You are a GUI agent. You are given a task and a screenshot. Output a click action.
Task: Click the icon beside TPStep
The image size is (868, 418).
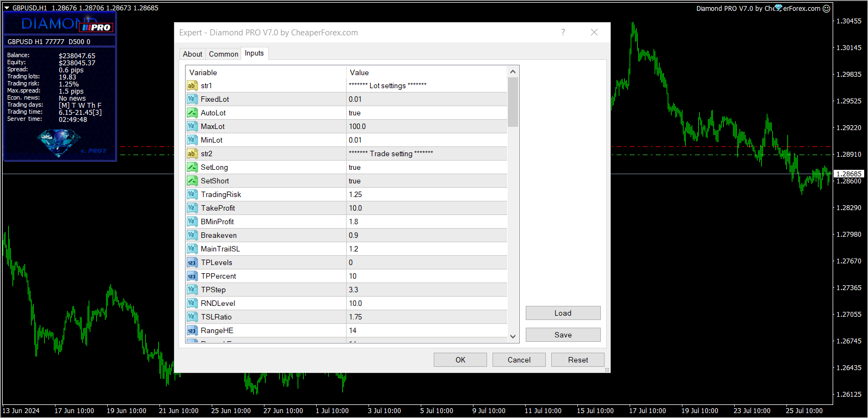192,290
